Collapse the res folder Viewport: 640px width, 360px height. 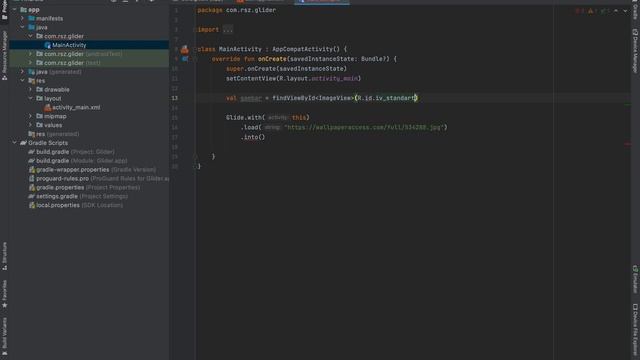click(x=22, y=81)
